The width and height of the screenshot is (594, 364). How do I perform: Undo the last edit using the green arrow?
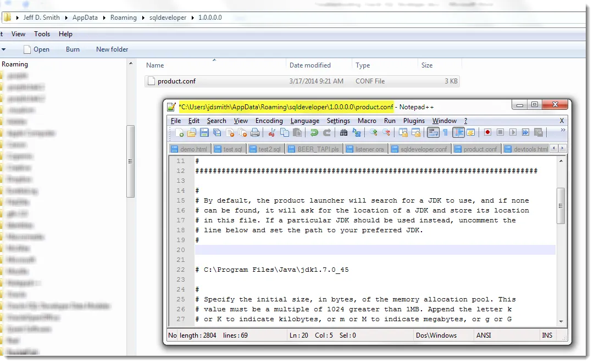pyautogui.click(x=314, y=132)
